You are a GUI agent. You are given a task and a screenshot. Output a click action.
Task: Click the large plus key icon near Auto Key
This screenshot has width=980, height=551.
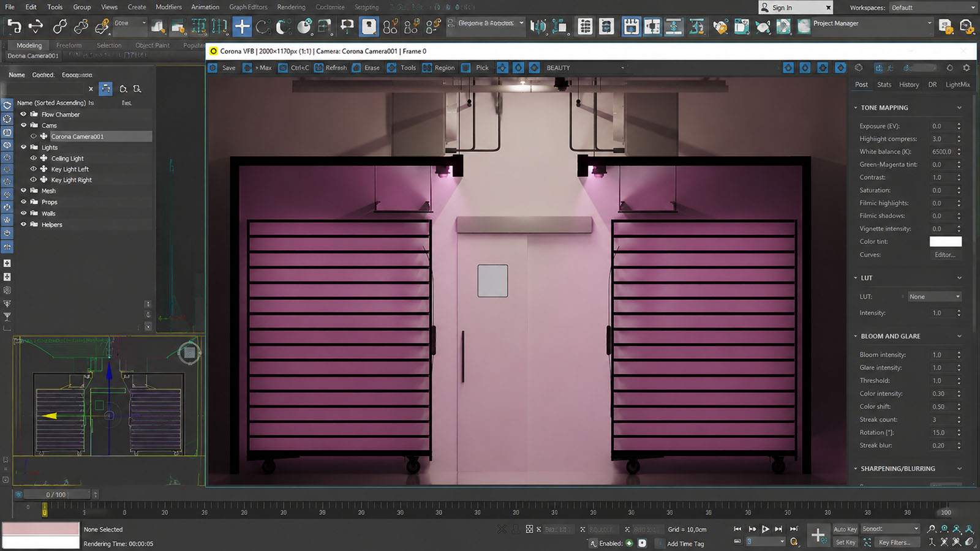(818, 535)
